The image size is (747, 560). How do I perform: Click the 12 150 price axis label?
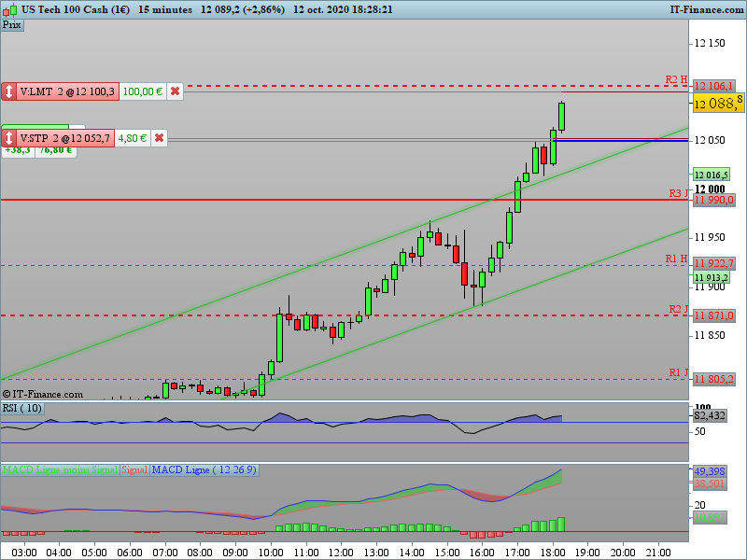[x=710, y=43]
